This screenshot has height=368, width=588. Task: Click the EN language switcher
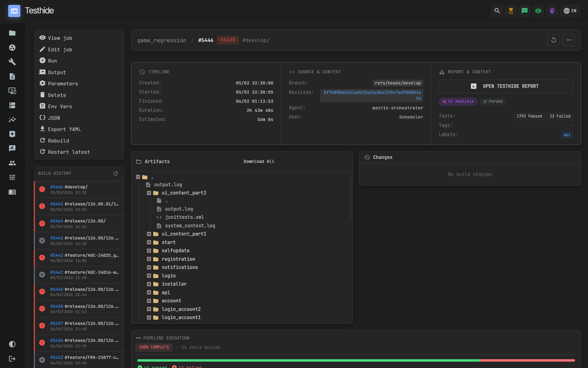pos(570,11)
